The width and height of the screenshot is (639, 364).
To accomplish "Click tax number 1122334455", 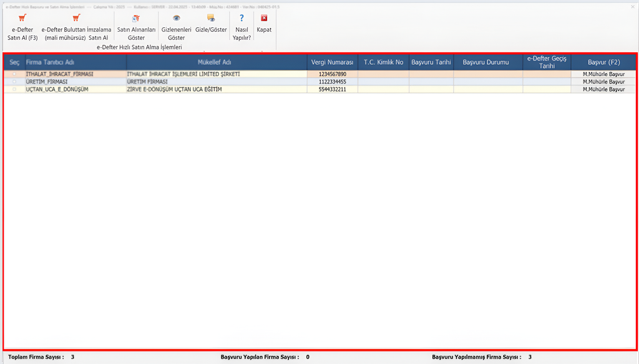I will point(333,82).
